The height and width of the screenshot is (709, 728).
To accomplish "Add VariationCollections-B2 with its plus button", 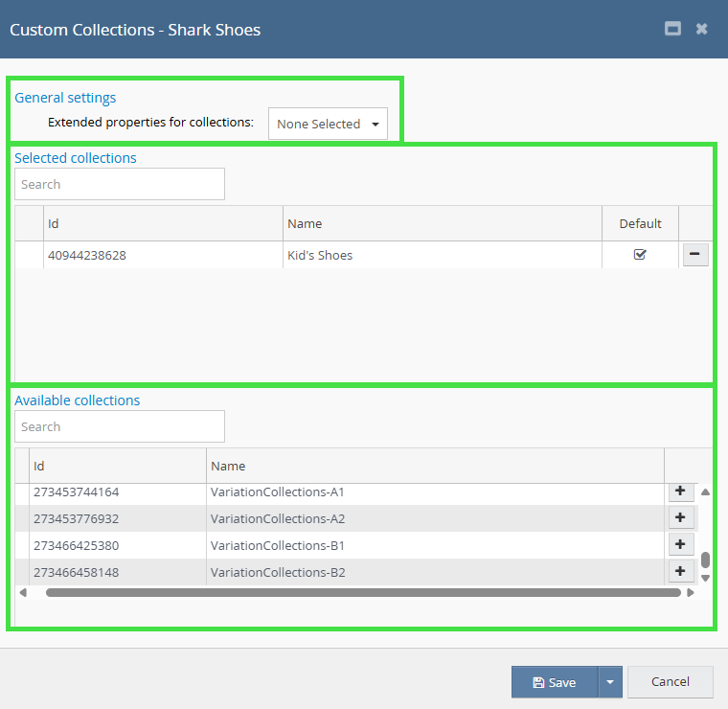I will pos(681,571).
